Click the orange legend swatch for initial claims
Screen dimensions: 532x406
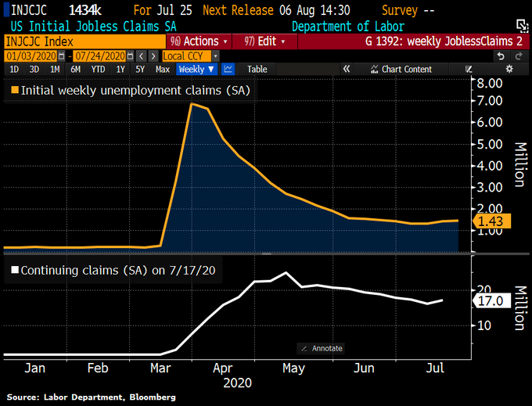pos(15,90)
